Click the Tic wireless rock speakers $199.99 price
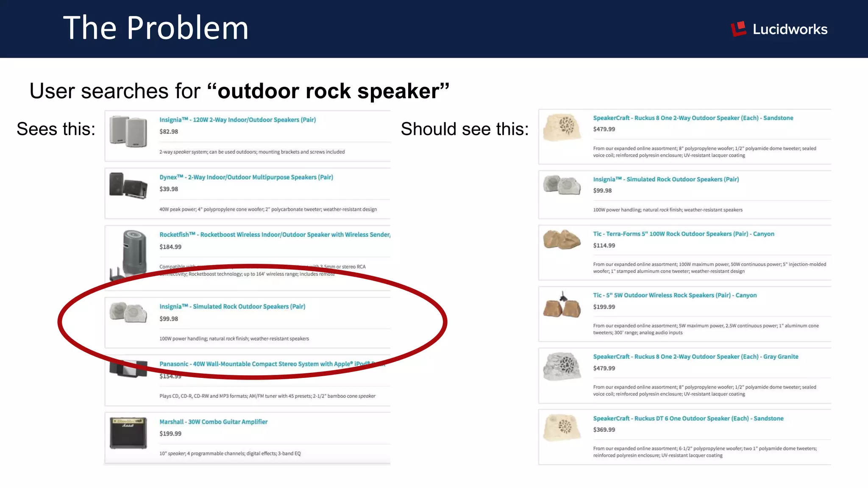This screenshot has height=488, width=868. click(x=604, y=307)
